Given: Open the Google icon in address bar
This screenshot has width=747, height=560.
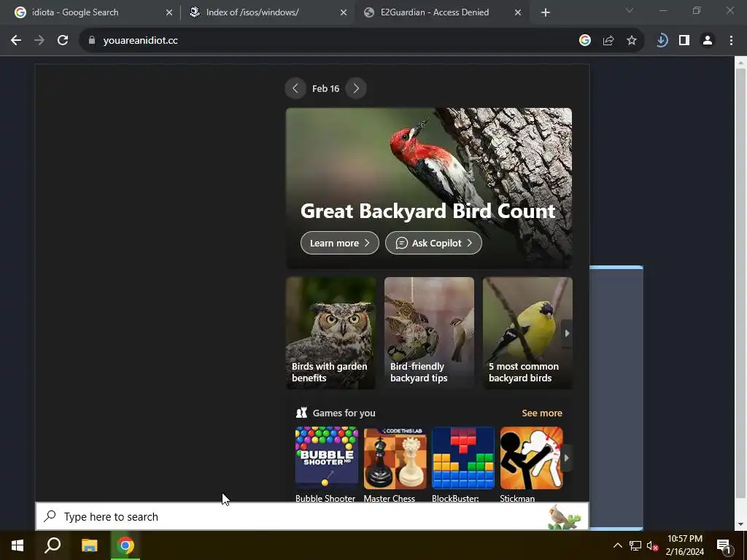Looking at the screenshot, I should pos(585,41).
